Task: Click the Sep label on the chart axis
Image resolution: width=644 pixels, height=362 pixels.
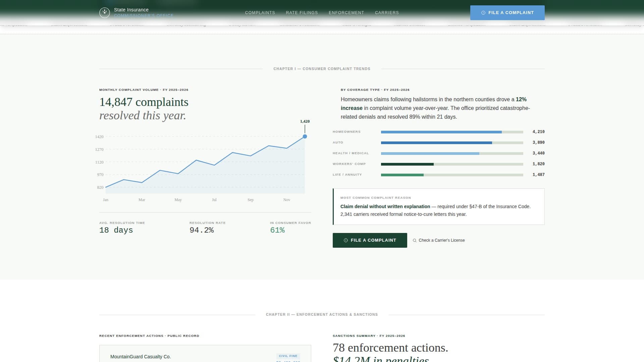Action: pyautogui.click(x=251, y=200)
